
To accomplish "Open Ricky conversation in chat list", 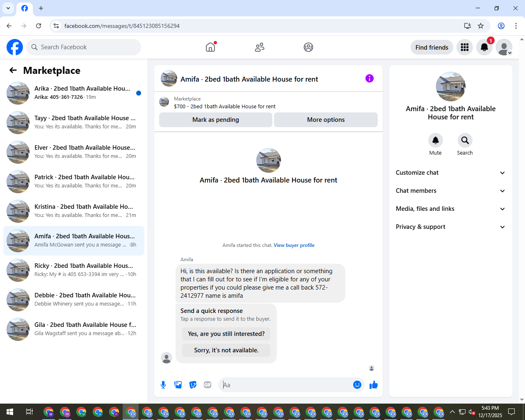I will (74, 270).
